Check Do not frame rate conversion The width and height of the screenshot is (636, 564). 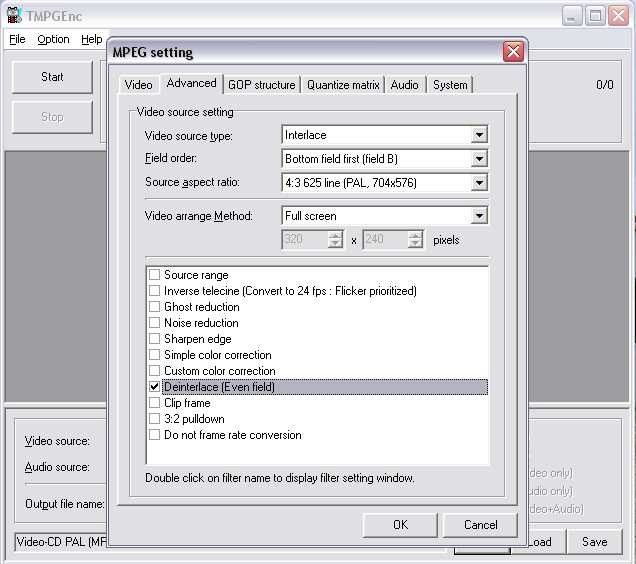(x=154, y=435)
